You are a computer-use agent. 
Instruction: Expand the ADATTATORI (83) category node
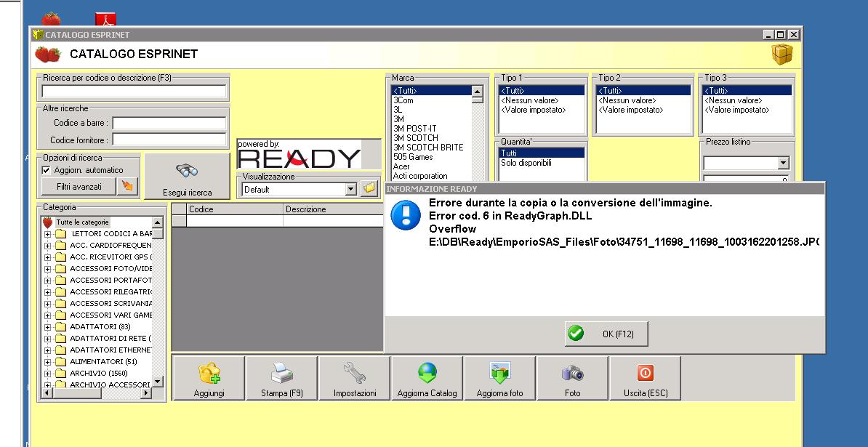click(47, 327)
